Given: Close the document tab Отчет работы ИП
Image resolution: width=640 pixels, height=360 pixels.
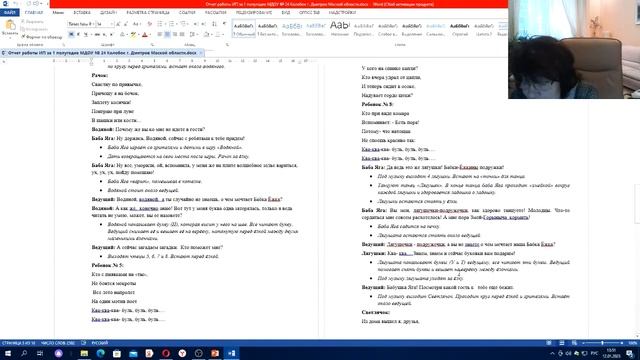Looking at the screenshot, I should [x=200, y=53].
